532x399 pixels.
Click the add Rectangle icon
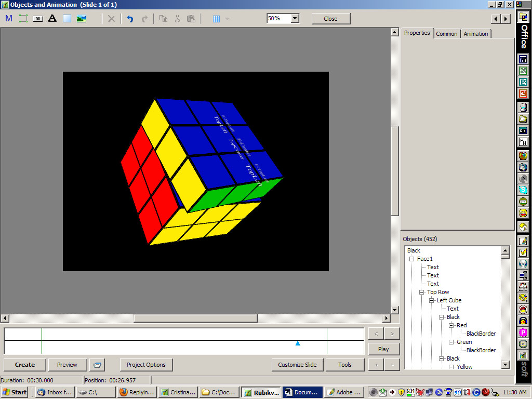[66, 19]
